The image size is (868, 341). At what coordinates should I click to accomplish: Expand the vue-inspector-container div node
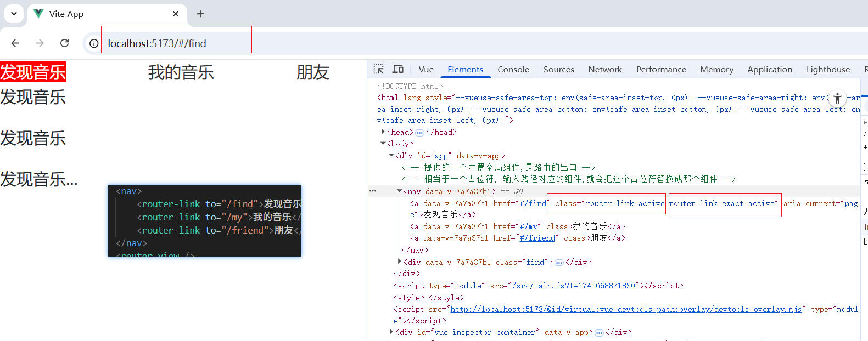(391, 332)
